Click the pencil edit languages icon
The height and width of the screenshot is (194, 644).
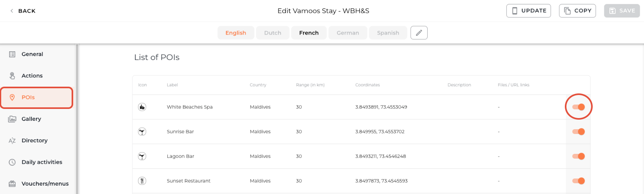(x=419, y=33)
